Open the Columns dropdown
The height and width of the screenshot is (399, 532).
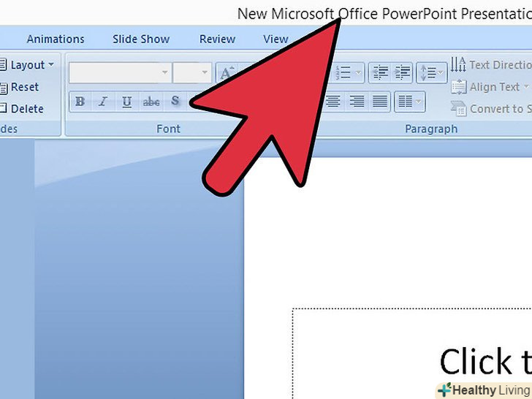(409, 102)
